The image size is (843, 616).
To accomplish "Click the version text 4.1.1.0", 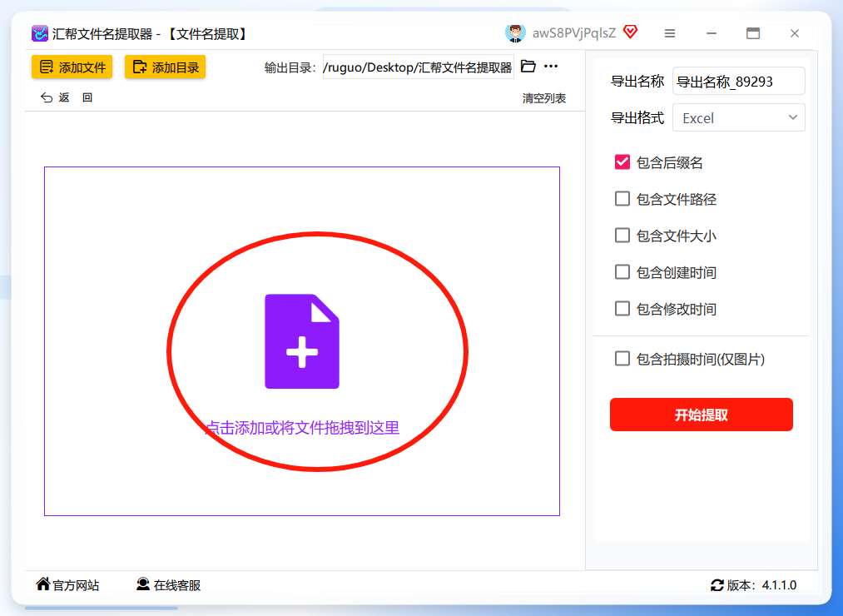I will point(779,585).
